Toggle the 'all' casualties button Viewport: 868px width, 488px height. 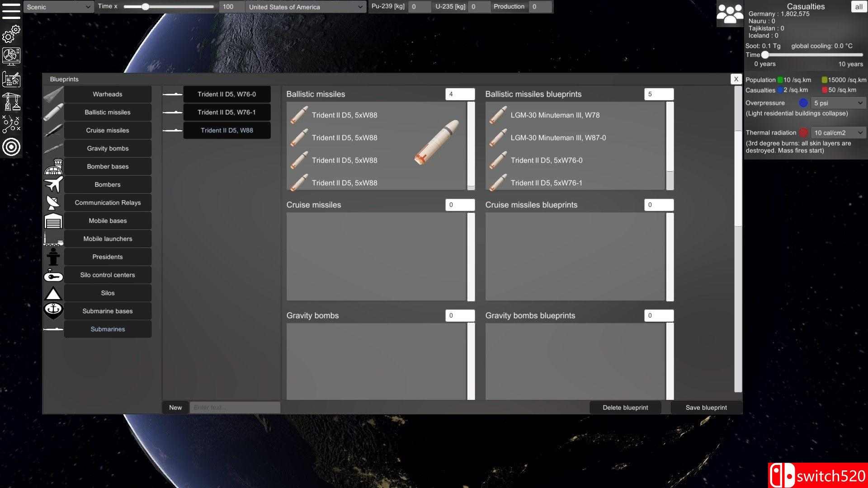(x=859, y=7)
